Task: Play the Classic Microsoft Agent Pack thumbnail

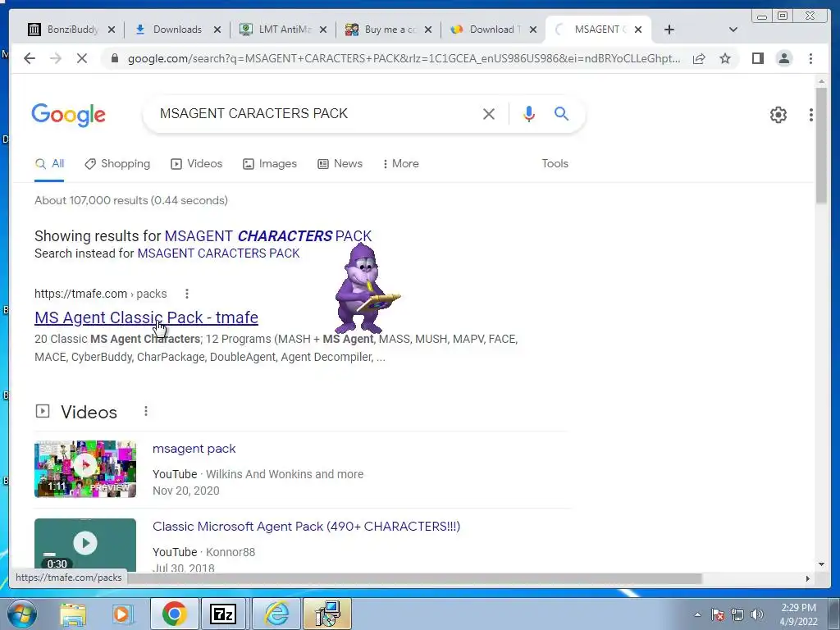Action: 85,545
